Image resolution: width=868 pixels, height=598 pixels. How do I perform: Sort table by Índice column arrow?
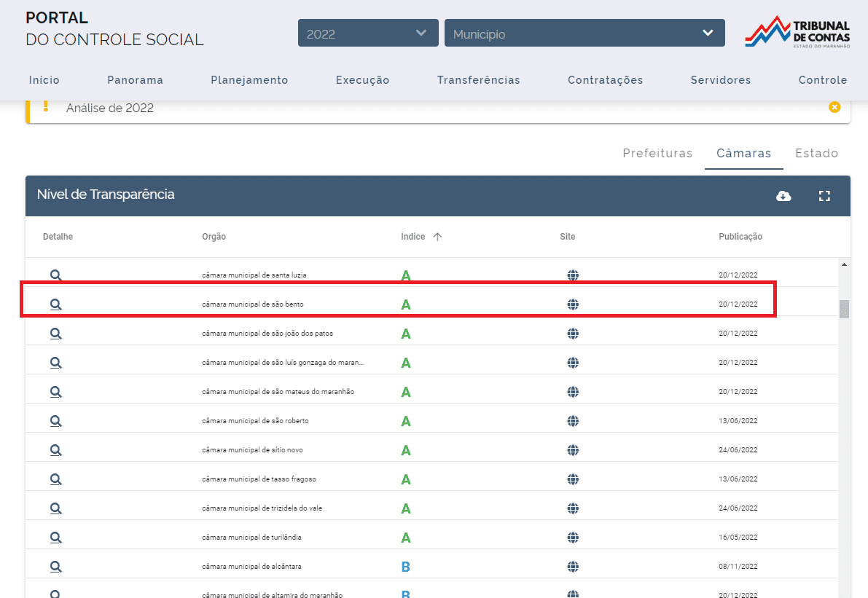click(437, 237)
